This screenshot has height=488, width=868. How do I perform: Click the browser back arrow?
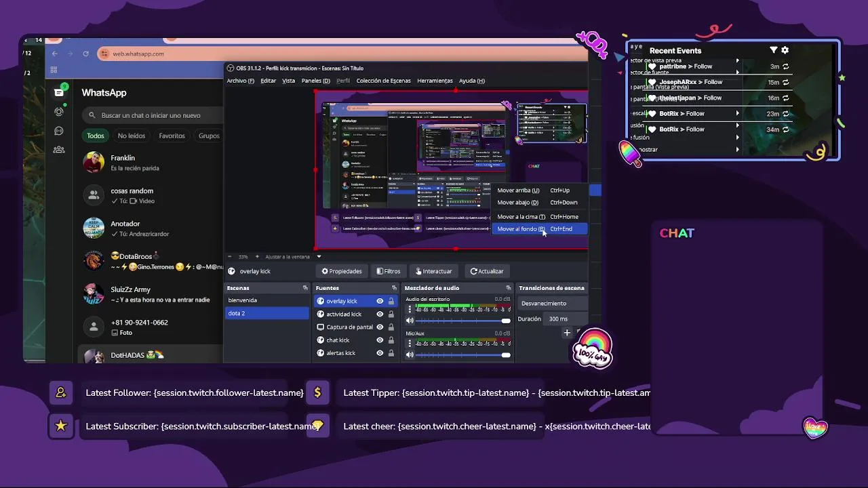point(54,54)
